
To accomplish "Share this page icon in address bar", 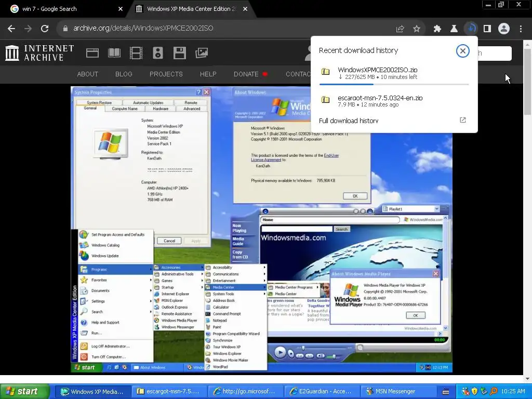I will click(400, 29).
